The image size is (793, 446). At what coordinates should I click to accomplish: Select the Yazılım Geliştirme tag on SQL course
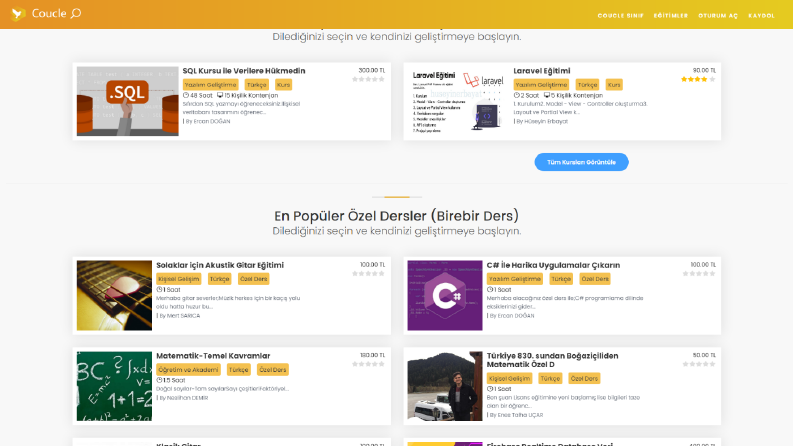click(x=210, y=84)
